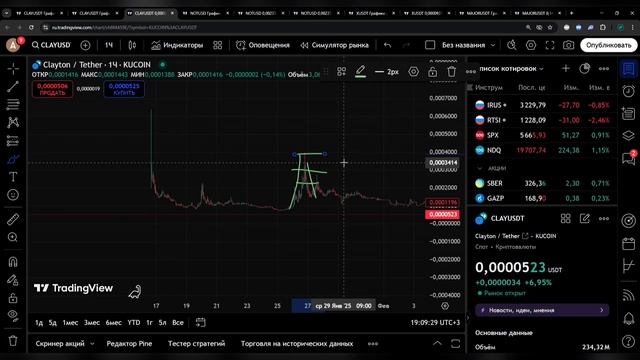
Task: Select the brush drawing tool
Action: [x=13, y=159]
